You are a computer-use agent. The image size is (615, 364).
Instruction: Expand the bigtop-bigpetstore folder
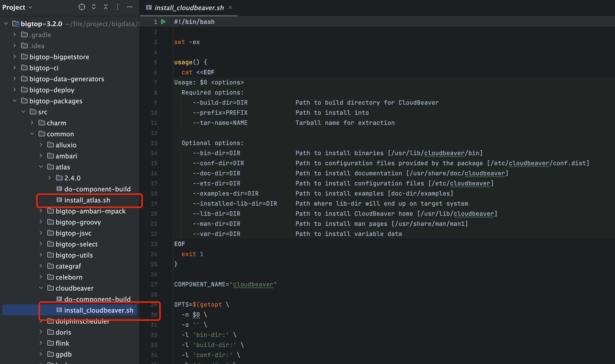coord(15,57)
